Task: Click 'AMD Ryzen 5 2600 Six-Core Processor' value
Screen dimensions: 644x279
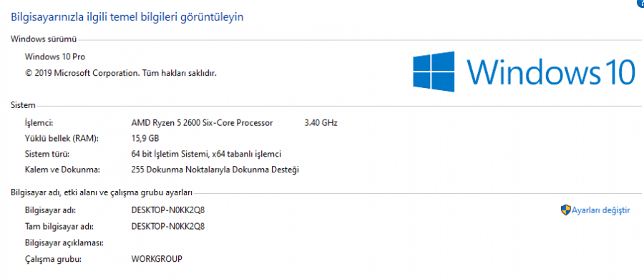Action: 202,122
